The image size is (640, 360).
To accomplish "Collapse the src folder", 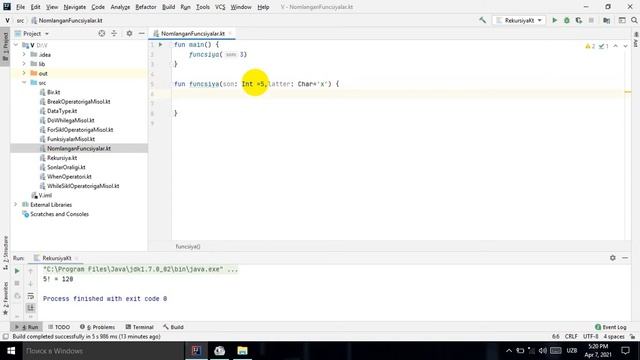I will click(24, 82).
